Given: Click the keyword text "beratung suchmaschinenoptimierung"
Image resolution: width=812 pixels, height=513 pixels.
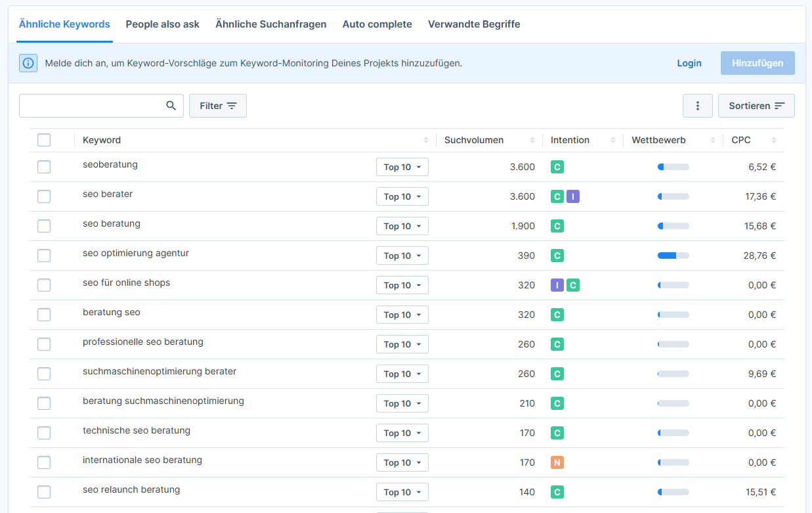Looking at the screenshot, I should pyautogui.click(x=163, y=401).
